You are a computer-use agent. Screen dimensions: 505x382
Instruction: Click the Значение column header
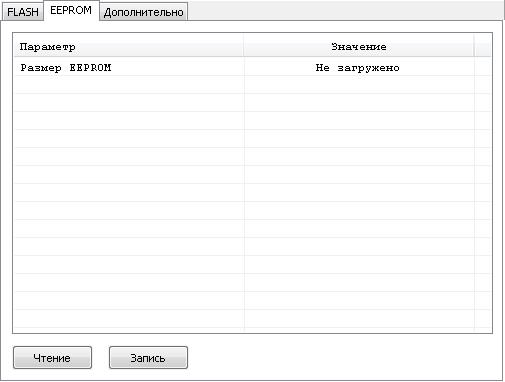click(359, 47)
